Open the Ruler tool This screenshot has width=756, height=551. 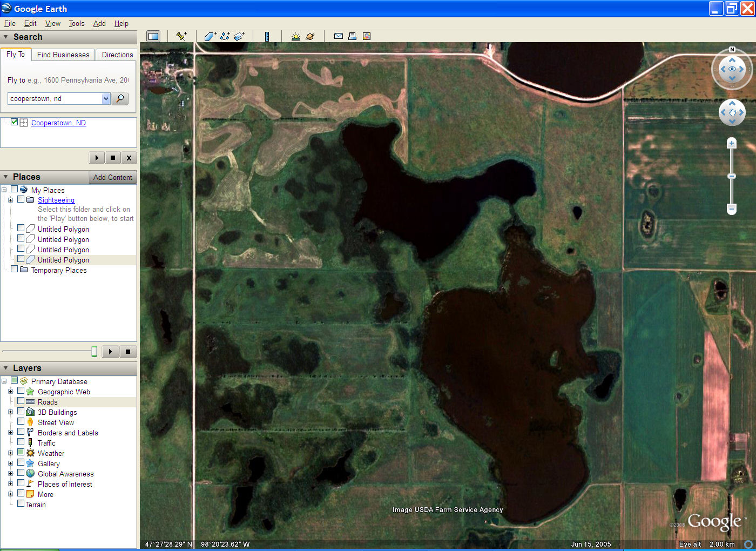click(267, 36)
